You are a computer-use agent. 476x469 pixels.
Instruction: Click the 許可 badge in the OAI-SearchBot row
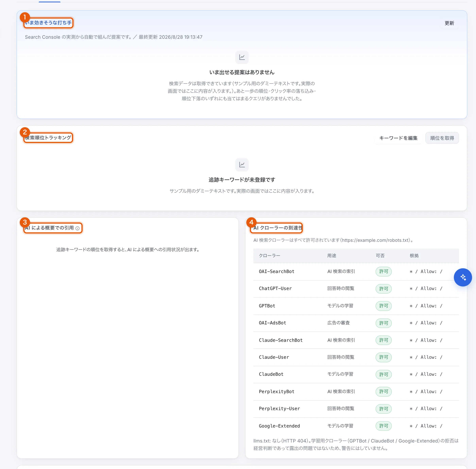(x=383, y=271)
